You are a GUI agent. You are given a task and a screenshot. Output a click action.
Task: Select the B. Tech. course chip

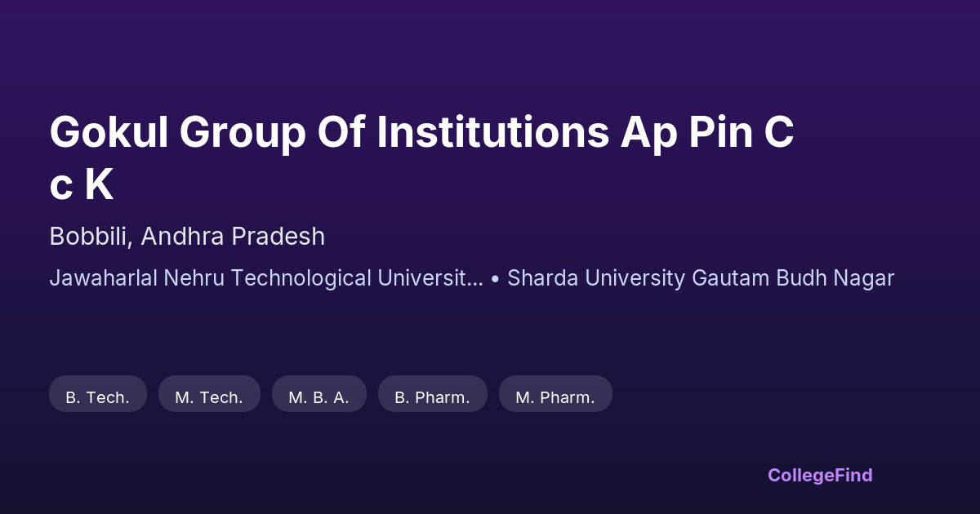click(98, 397)
